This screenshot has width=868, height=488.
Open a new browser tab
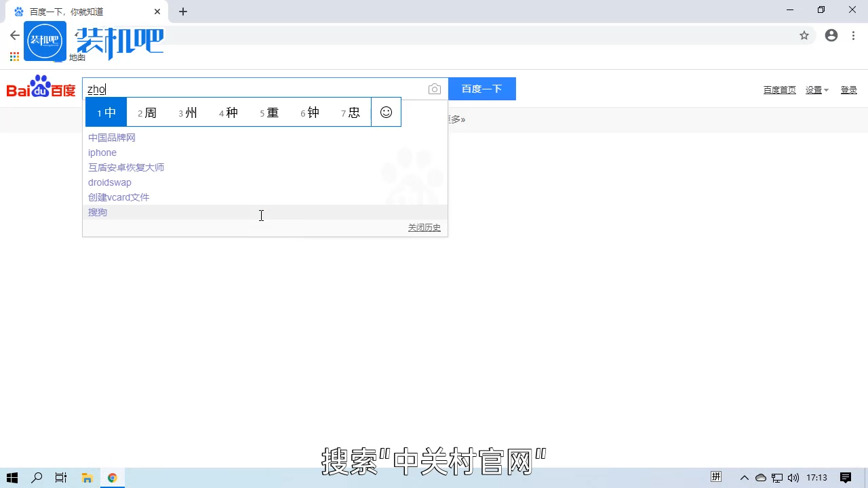(x=183, y=12)
